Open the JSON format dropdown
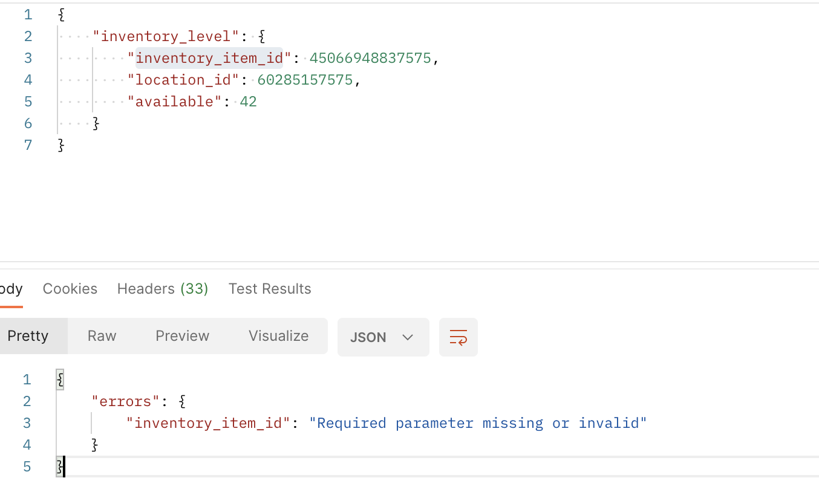819x504 pixels. (x=382, y=337)
